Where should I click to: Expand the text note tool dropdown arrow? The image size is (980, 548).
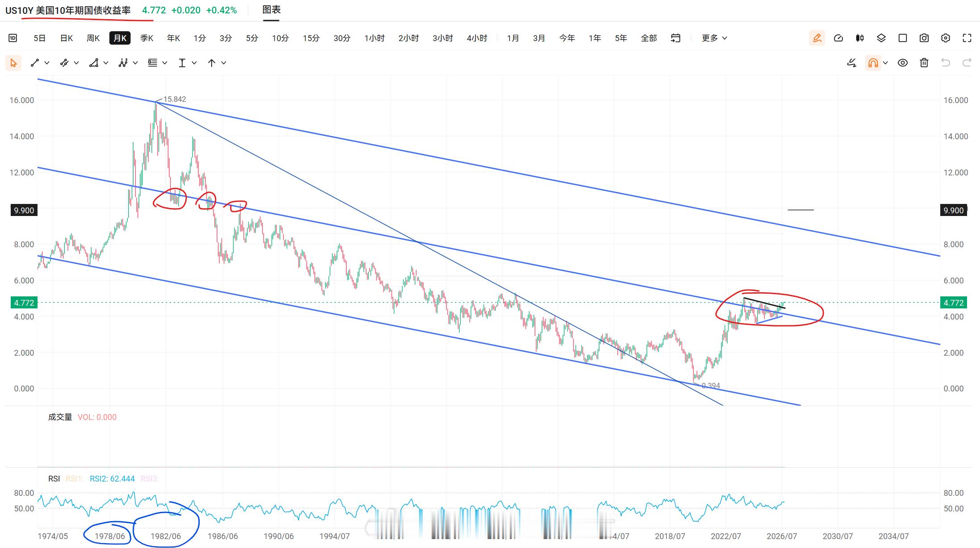pos(165,63)
